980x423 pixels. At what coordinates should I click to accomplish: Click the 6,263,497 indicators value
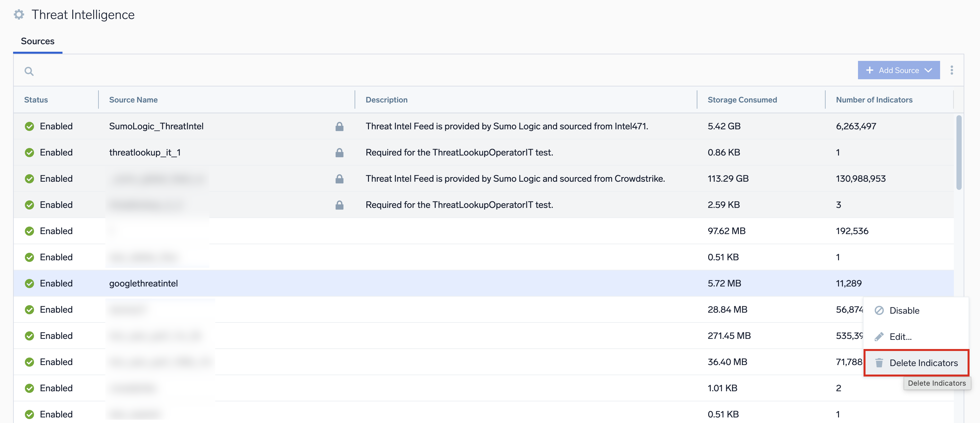[x=856, y=126]
